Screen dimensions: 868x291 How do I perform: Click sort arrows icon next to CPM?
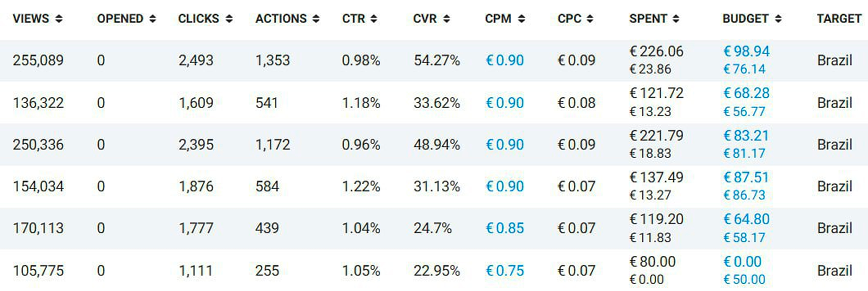click(x=521, y=19)
